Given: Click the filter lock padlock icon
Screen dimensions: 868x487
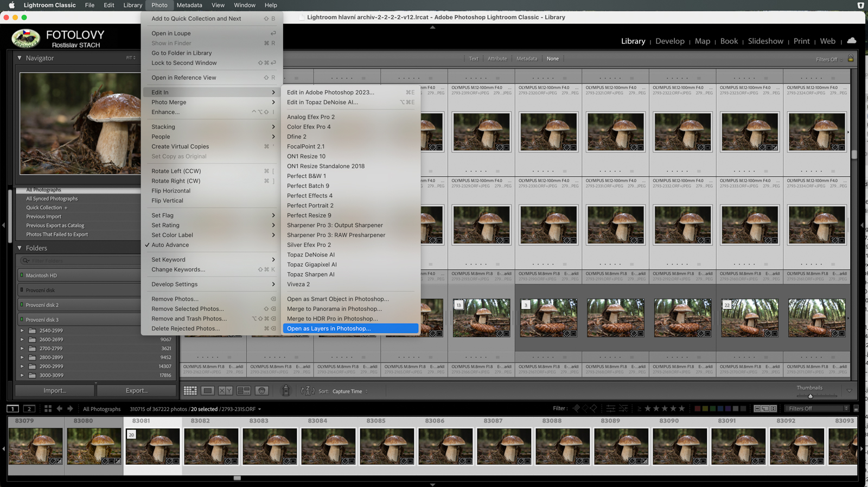Looking at the screenshot, I should 851,59.
